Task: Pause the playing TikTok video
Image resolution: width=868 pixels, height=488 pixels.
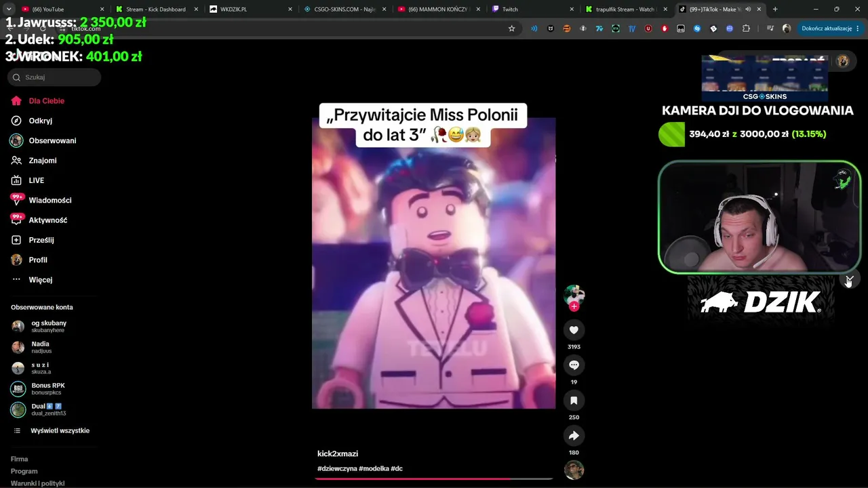Action: click(x=433, y=263)
